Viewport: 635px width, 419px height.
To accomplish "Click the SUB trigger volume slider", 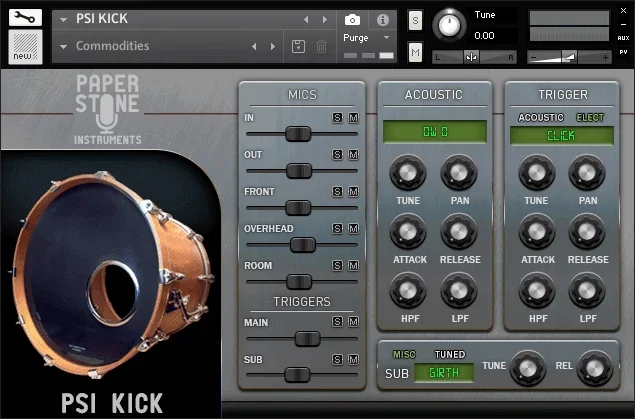I will click(297, 375).
